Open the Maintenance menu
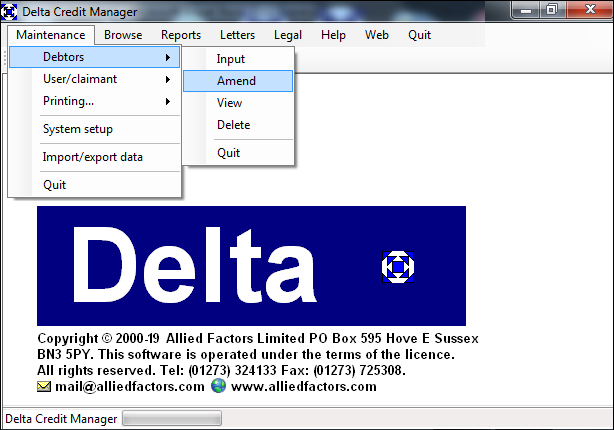 [x=51, y=35]
